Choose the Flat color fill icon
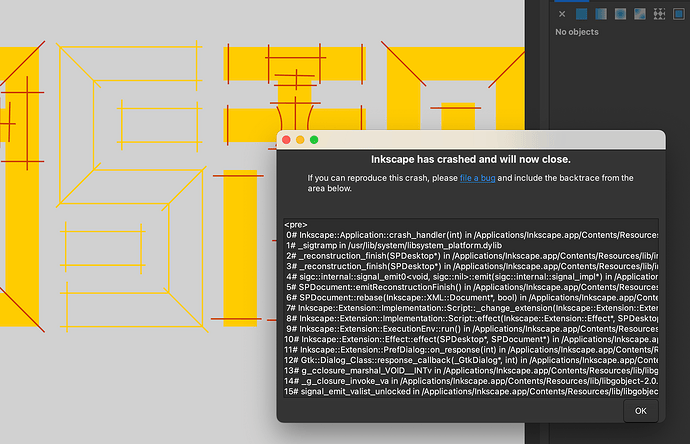Viewport: 690px width, 444px height. coord(581,14)
